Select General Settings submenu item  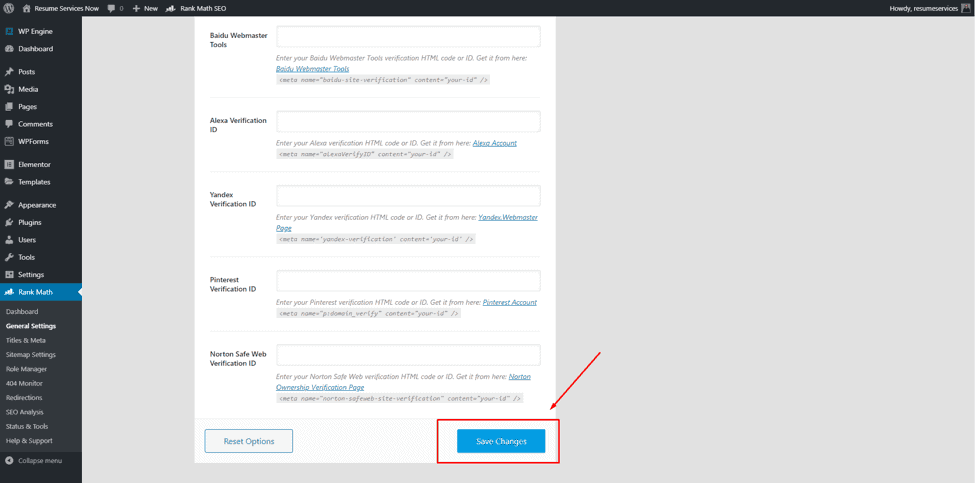coord(30,326)
